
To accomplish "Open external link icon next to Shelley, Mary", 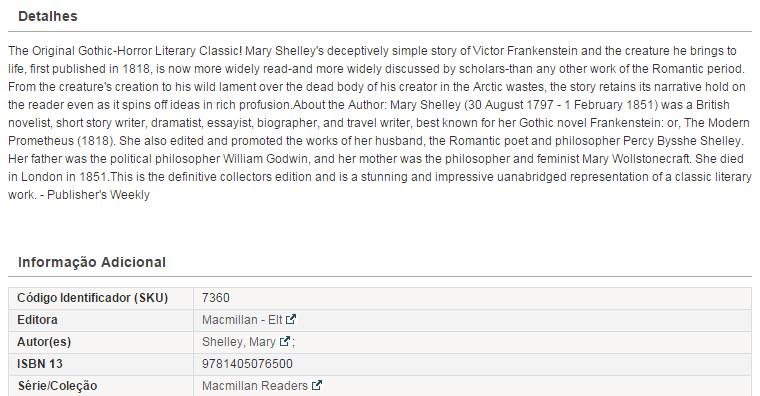I will (285, 341).
